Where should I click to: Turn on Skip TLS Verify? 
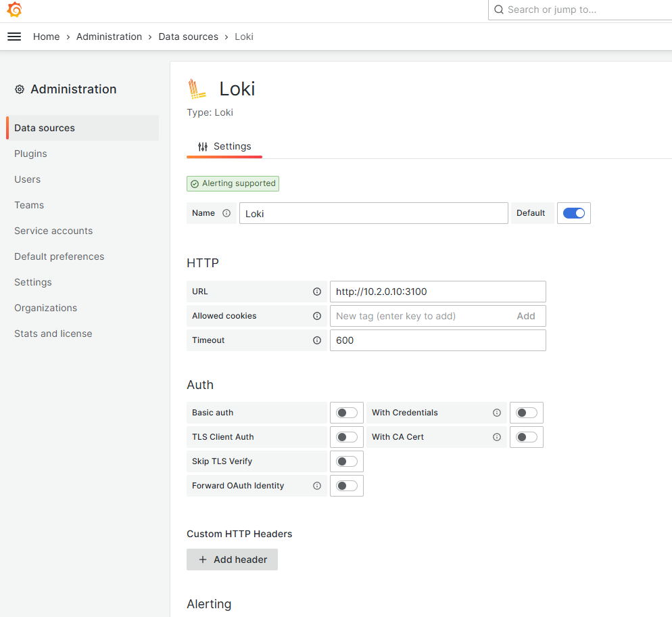coord(346,461)
